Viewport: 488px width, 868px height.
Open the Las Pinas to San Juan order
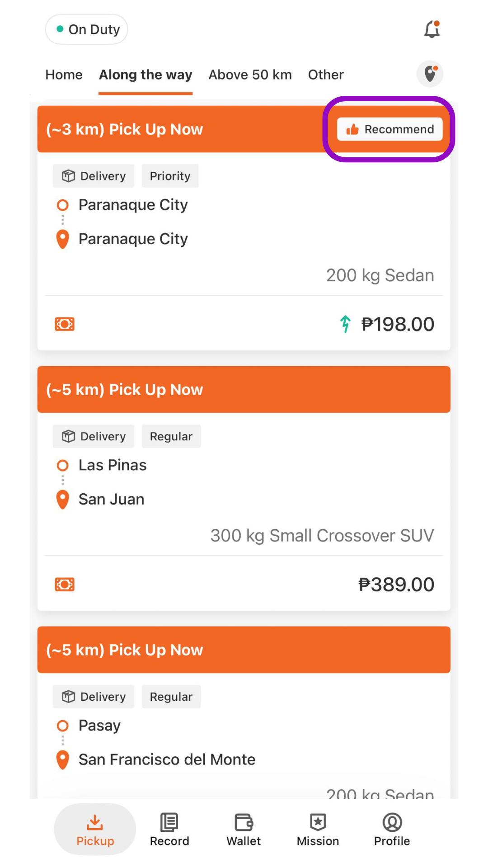click(x=244, y=488)
